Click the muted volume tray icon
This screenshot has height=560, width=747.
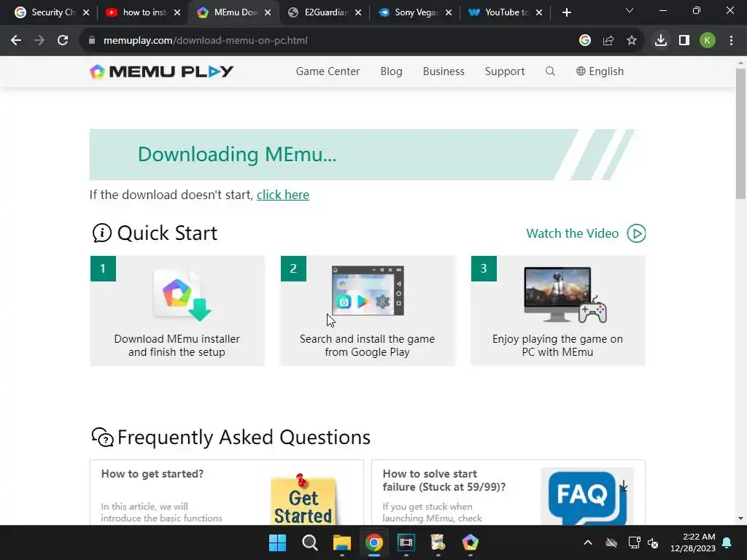(x=653, y=542)
